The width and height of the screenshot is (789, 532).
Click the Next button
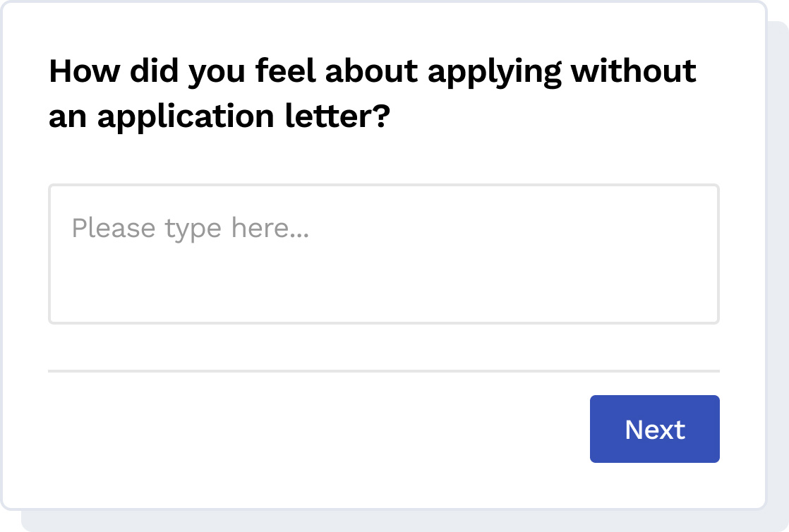(x=655, y=429)
